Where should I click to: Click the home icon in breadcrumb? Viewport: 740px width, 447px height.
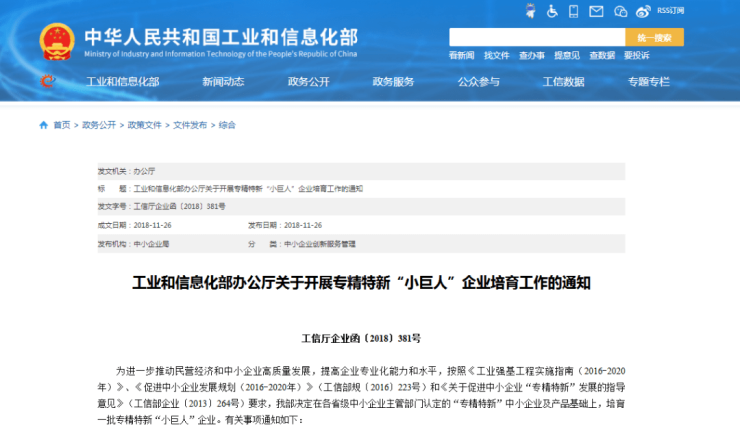(x=43, y=125)
